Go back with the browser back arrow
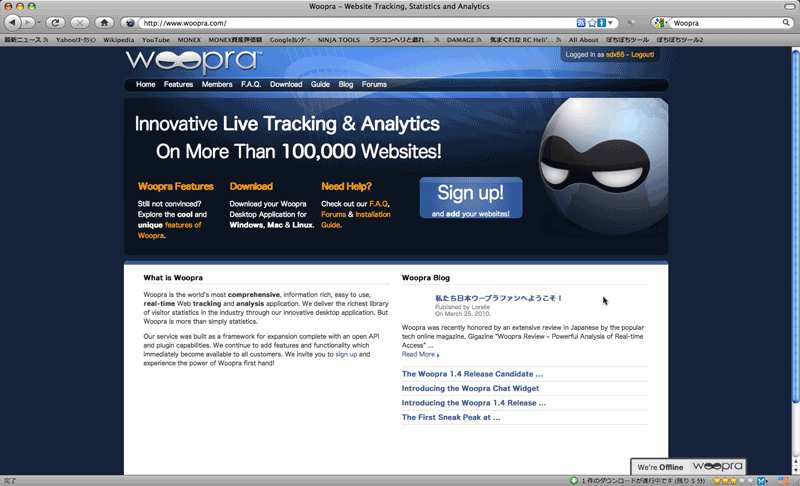800x486 pixels. click(12, 22)
